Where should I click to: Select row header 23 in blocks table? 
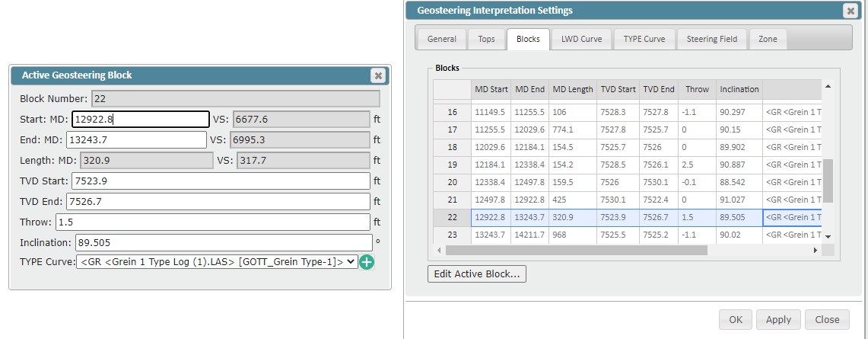(x=453, y=235)
